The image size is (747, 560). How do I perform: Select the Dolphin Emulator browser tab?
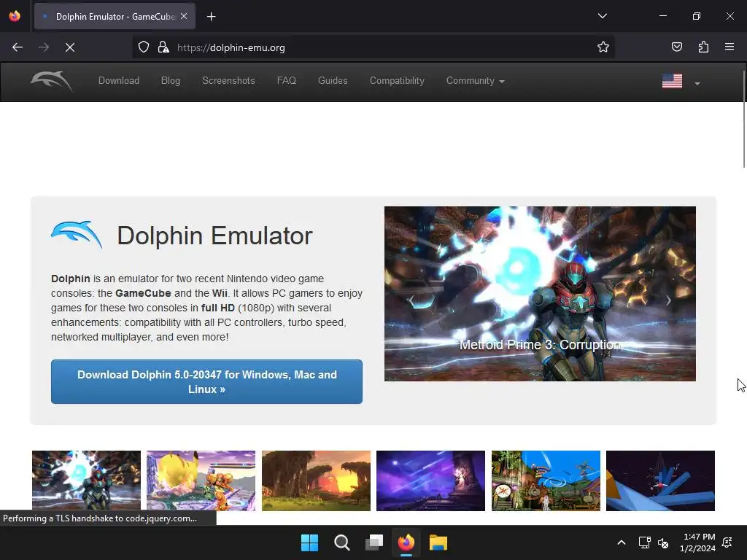(x=115, y=17)
